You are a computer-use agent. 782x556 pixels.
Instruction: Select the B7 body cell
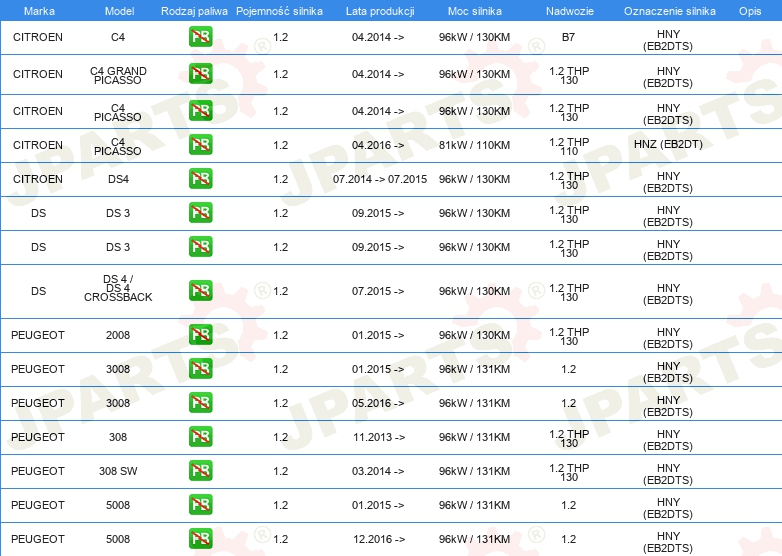coord(569,37)
